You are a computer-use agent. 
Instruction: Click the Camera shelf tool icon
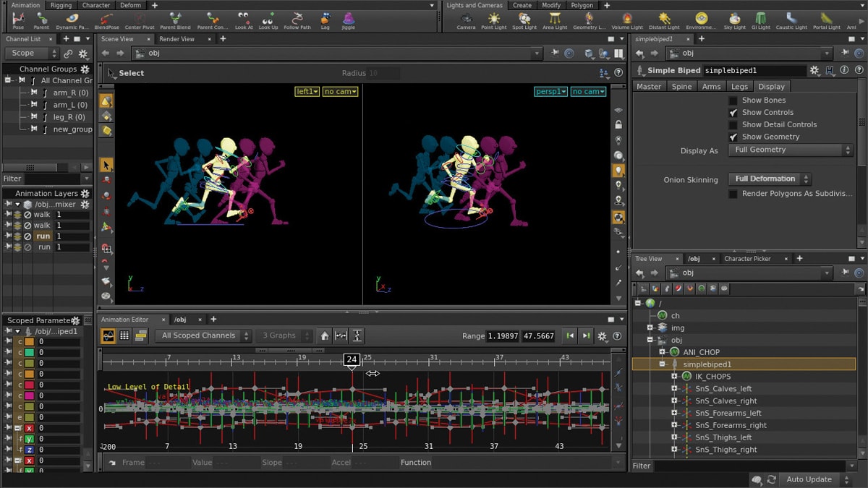pos(466,18)
